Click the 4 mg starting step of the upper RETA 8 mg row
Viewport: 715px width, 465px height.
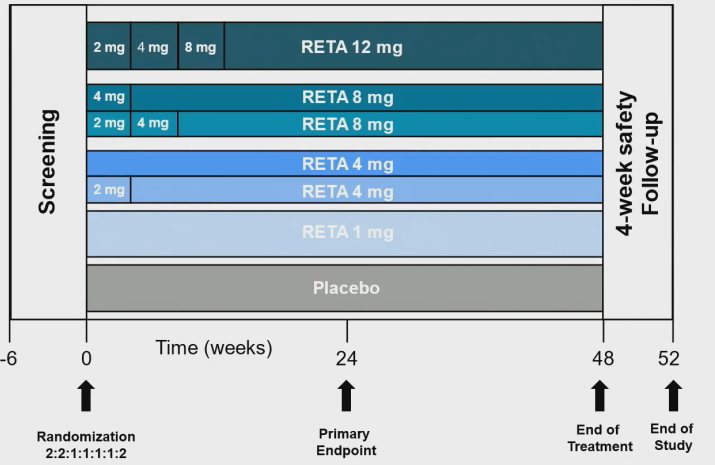[x=109, y=97]
